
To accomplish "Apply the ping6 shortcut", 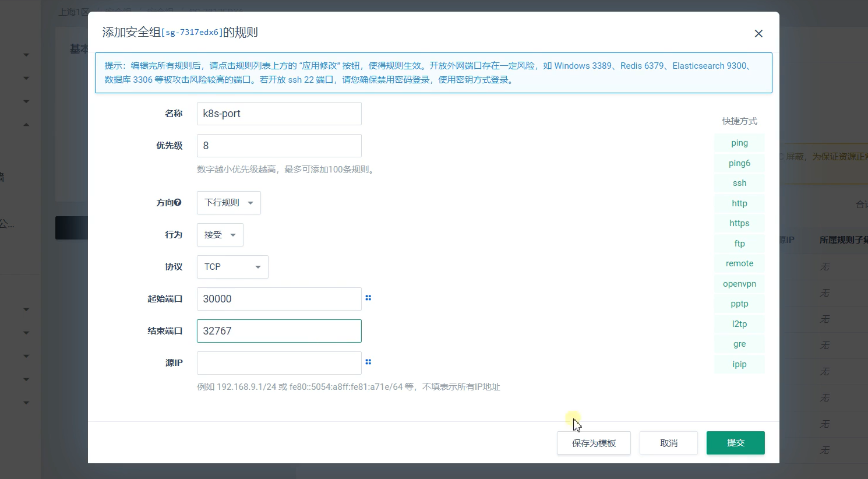I will pyautogui.click(x=739, y=163).
